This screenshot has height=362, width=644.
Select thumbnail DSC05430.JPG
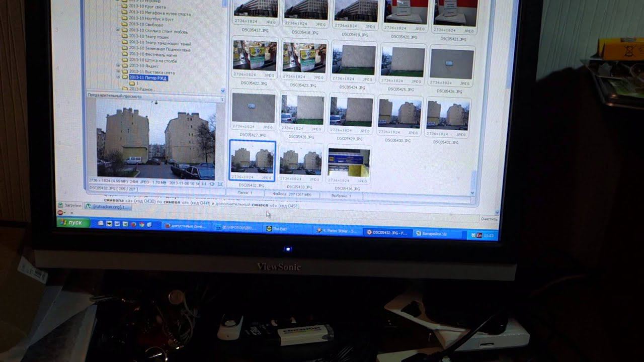(x=400, y=116)
